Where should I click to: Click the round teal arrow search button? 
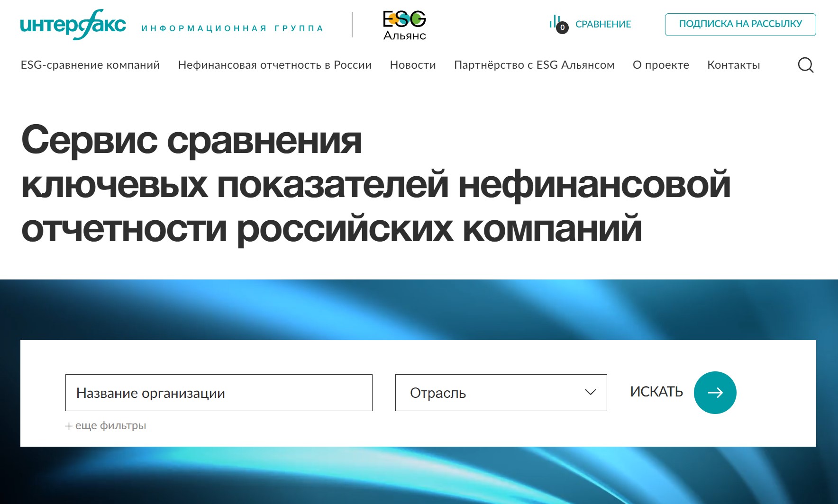[715, 393]
